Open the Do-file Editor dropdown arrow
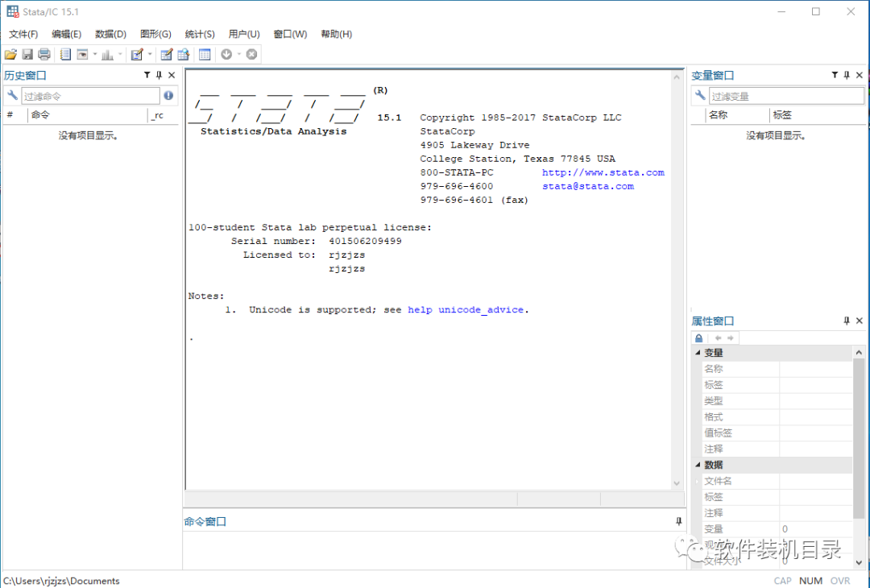Image resolution: width=870 pixels, height=588 pixels. [x=150, y=54]
